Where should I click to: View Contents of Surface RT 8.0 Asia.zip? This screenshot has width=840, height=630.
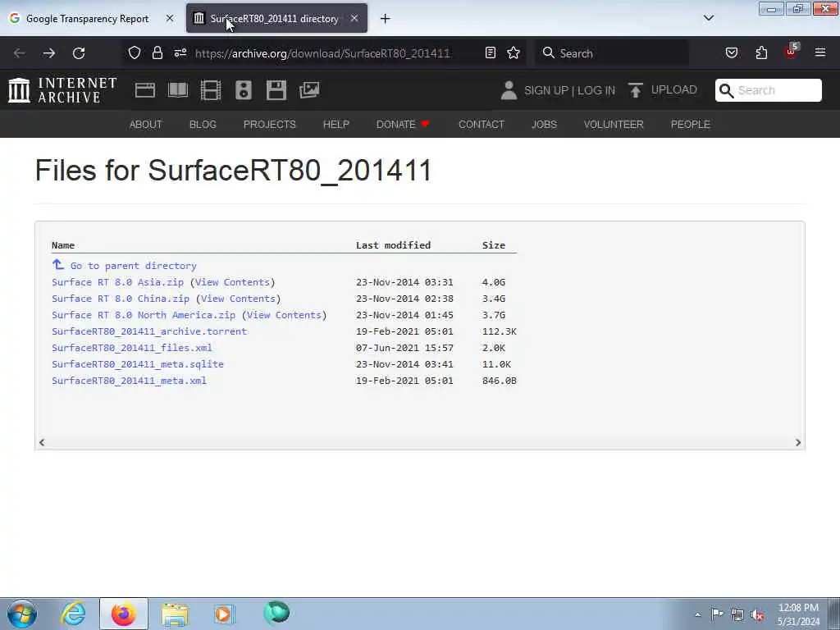click(x=232, y=282)
